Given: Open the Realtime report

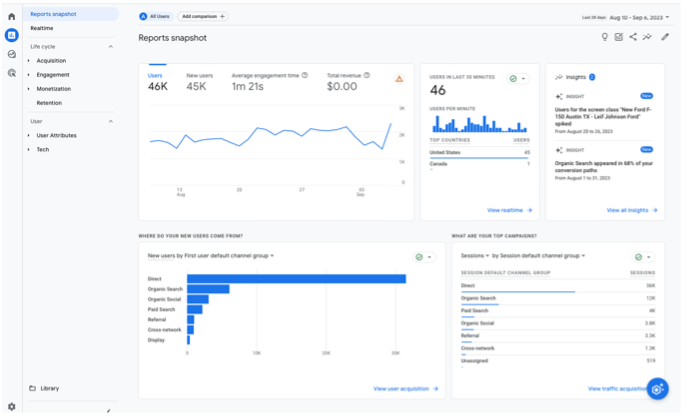Looking at the screenshot, I should (x=42, y=28).
